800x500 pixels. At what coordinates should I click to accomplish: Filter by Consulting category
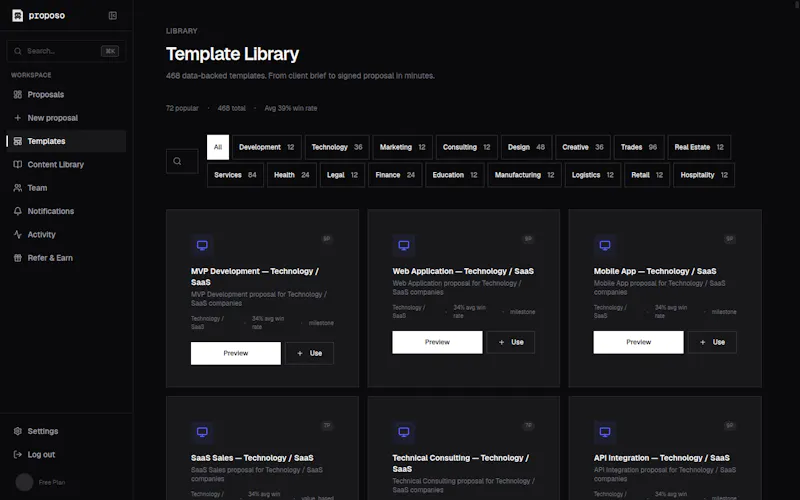467,147
